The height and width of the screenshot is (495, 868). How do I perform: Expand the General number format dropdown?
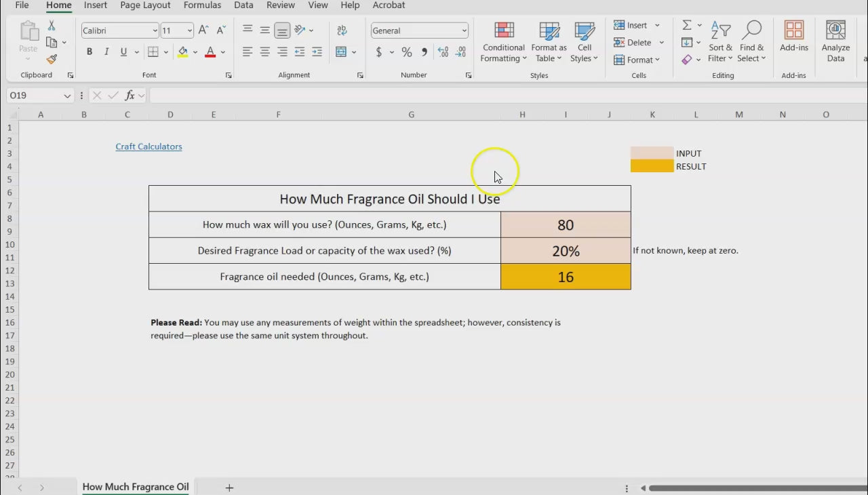pyautogui.click(x=464, y=31)
